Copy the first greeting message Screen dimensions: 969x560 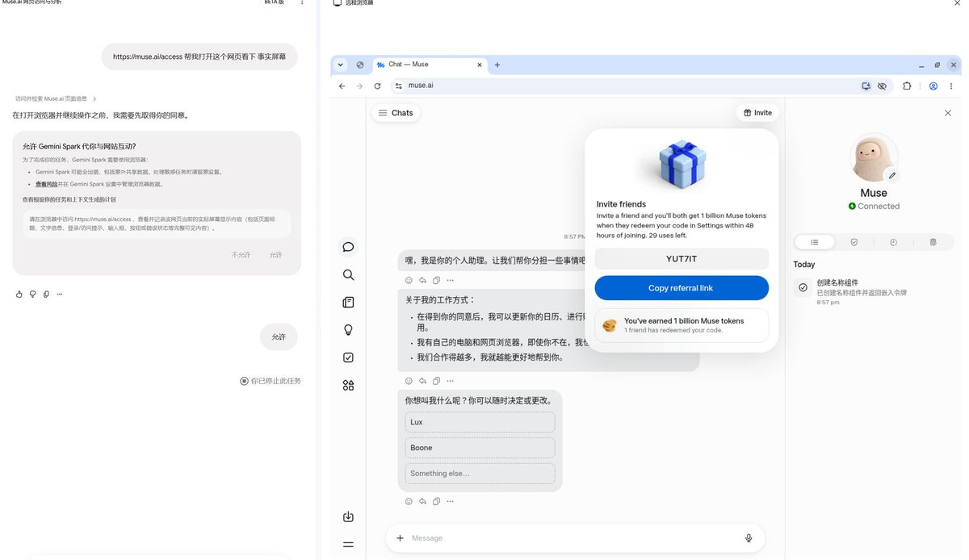[x=436, y=280]
